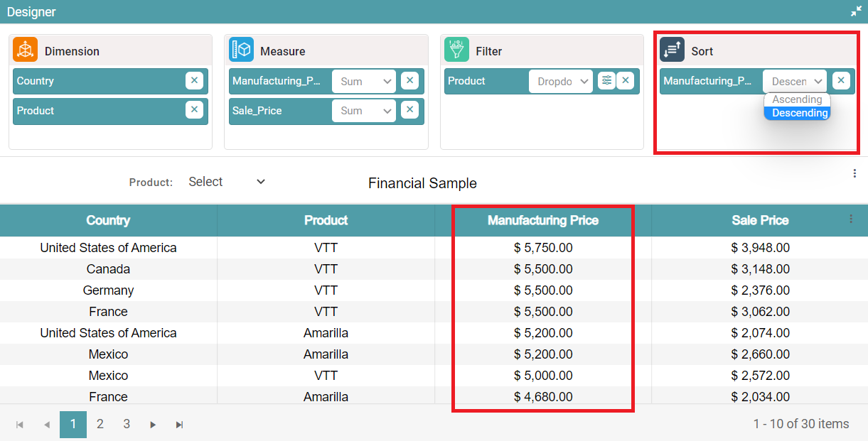Remove the Product filter field

pyautogui.click(x=625, y=81)
